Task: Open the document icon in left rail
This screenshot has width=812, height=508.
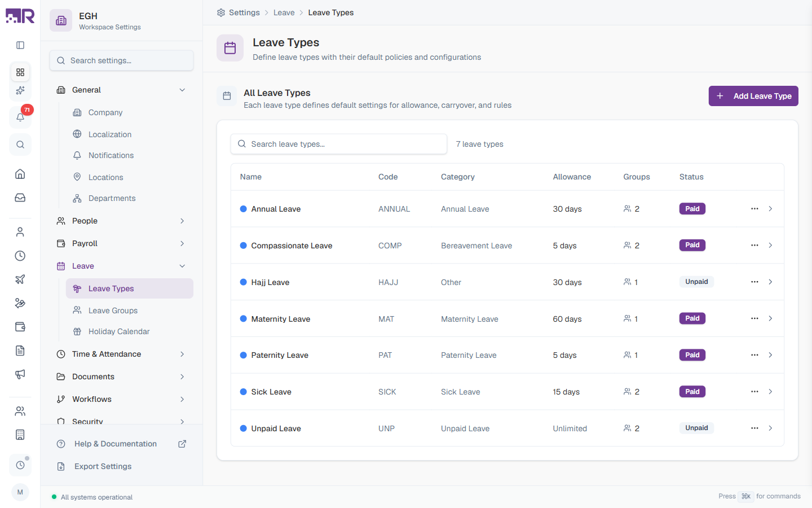Action: tap(20, 351)
